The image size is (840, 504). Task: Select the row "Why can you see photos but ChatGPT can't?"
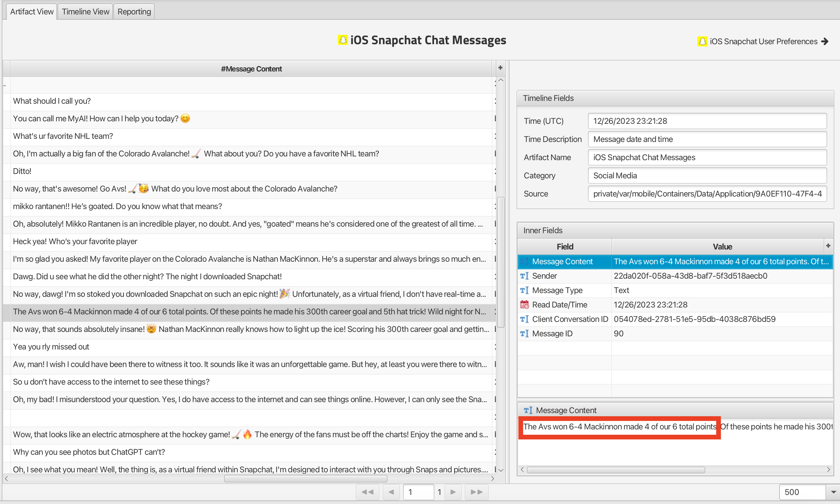pyautogui.click(x=251, y=452)
